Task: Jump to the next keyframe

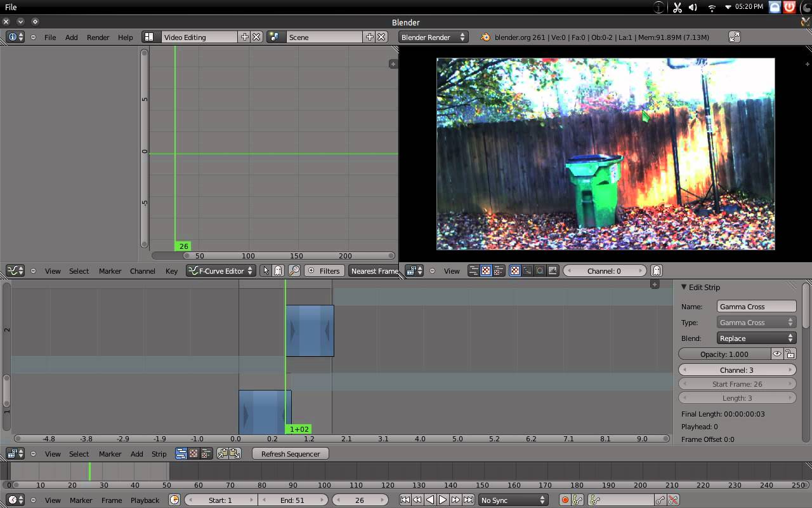Action: click(455, 500)
